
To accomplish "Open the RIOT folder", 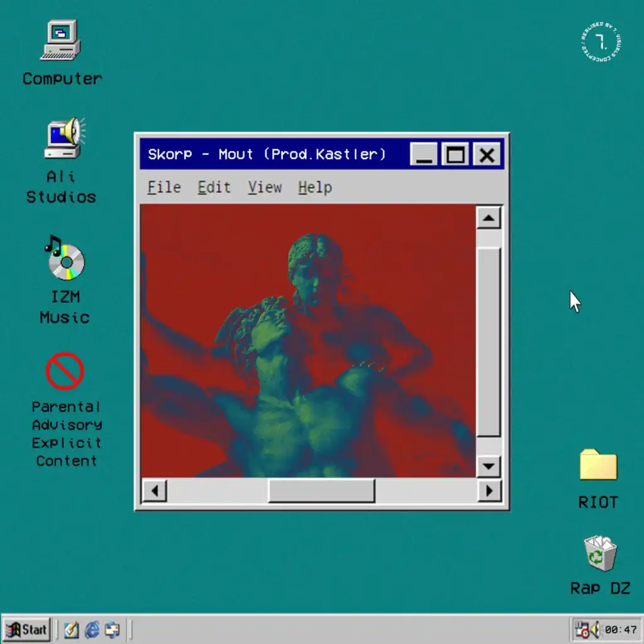I will click(x=598, y=465).
